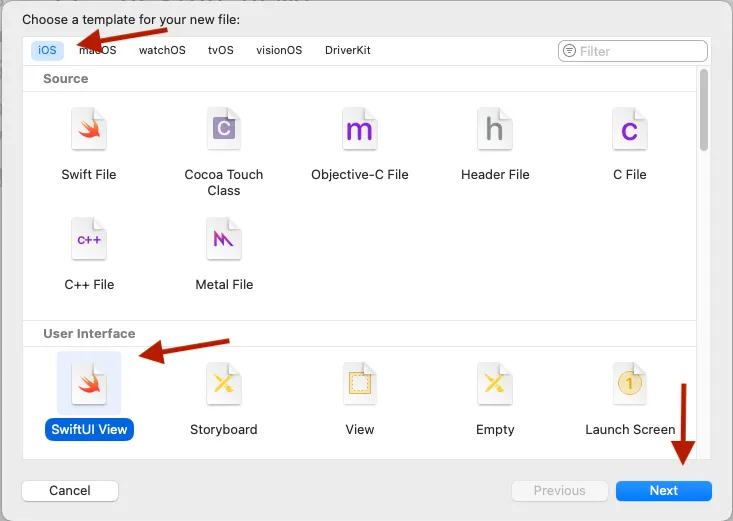Viewport: 733px width, 521px height.
Task: Open the DriverKit tab
Action: pos(348,50)
